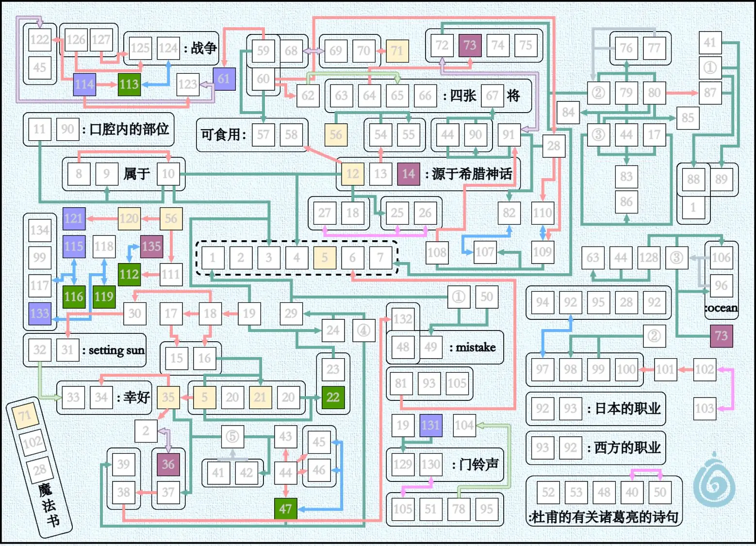This screenshot has width=756, height=546.
Task: Click the green box numbered 47
Action: pyautogui.click(x=285, y=509)
